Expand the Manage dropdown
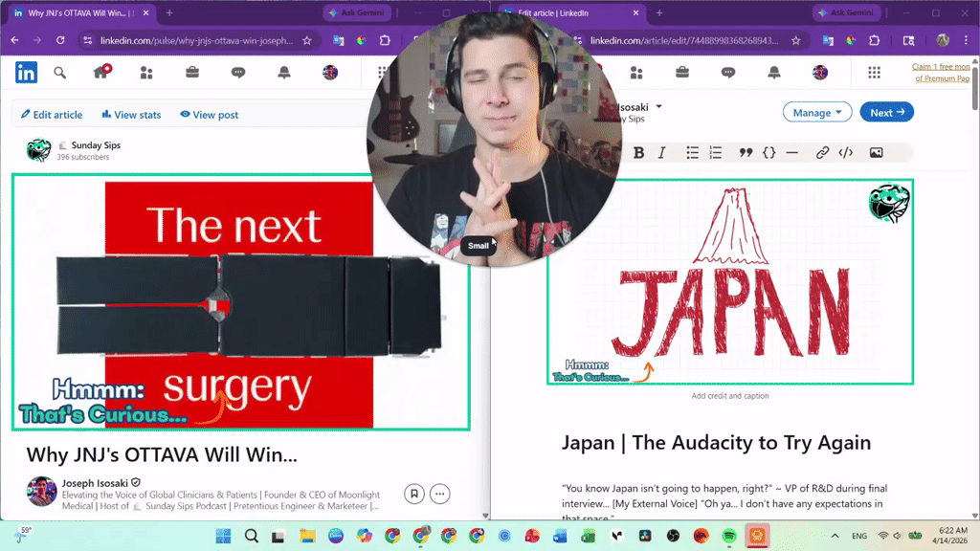The height and width of the screenshot is (551, 980). click(x=817, y=113)
